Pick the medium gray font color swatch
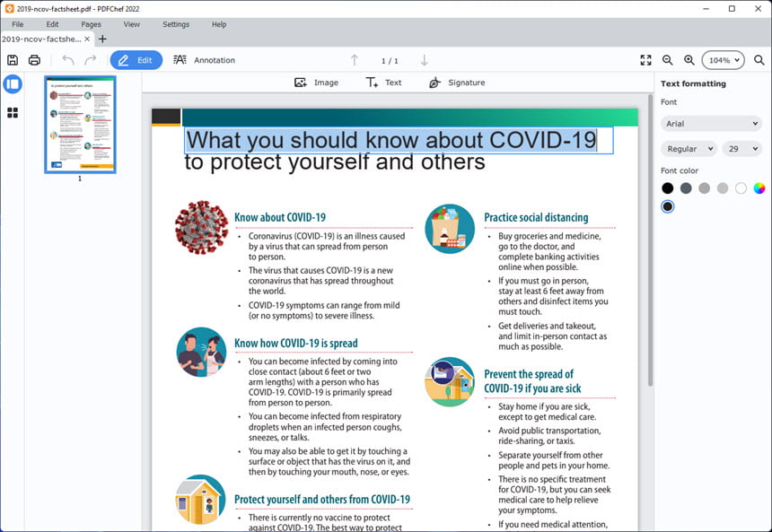The image size is (772, 532). click(704, 188)
